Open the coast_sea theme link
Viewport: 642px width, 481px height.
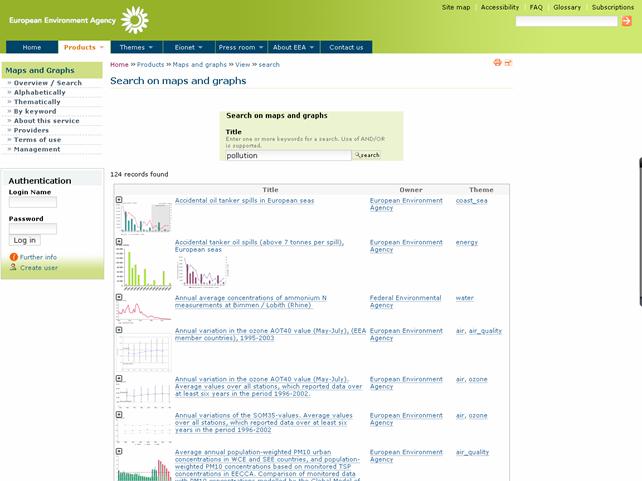(x=471, y=200)
